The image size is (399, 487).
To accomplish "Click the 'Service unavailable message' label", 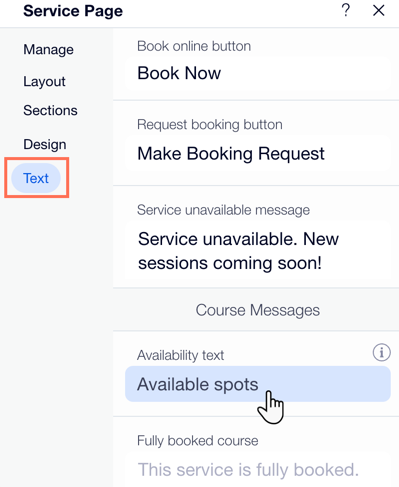I will (x=223, y=210).
